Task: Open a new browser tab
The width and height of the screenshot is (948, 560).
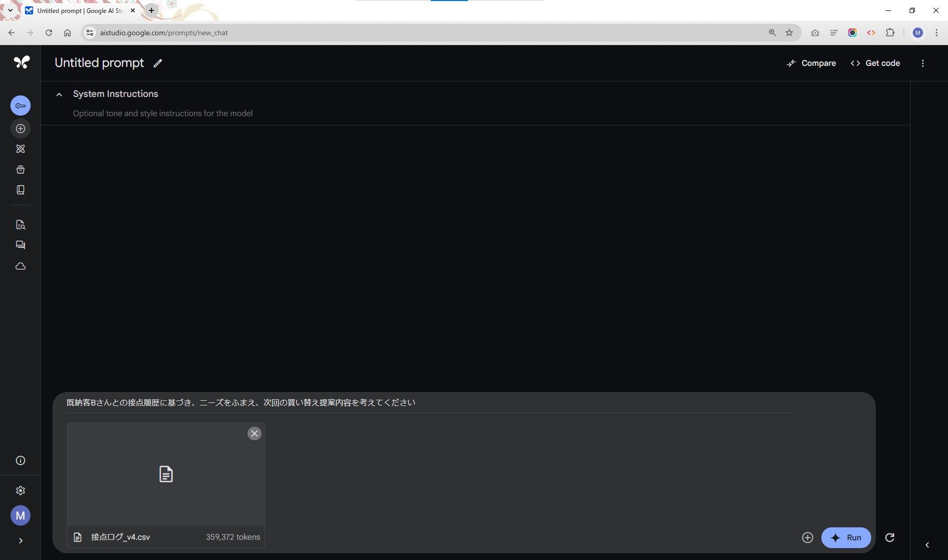Action: pyautogui.click(x=152, y=10)
